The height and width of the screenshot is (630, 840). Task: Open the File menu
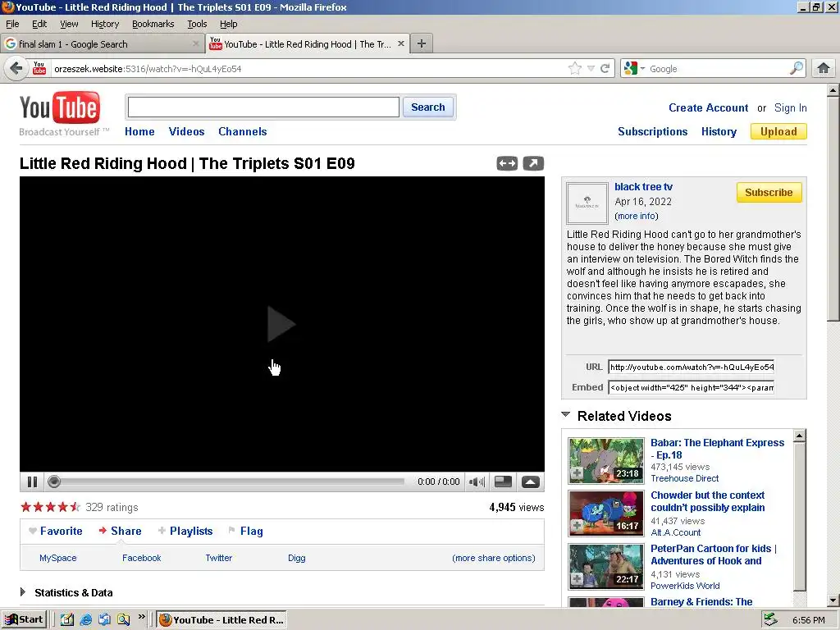pos(12,24)
